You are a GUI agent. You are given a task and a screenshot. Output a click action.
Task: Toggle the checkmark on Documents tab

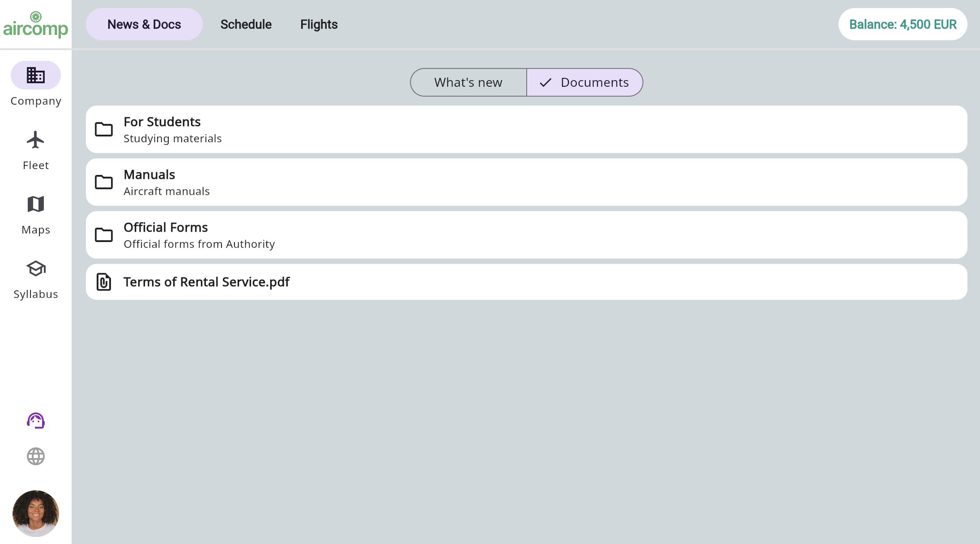pyautogui.click(x=546, y=82)
